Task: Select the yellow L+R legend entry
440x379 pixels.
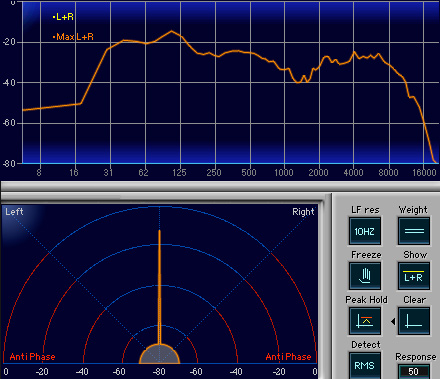Action: (x=63, y=17)
